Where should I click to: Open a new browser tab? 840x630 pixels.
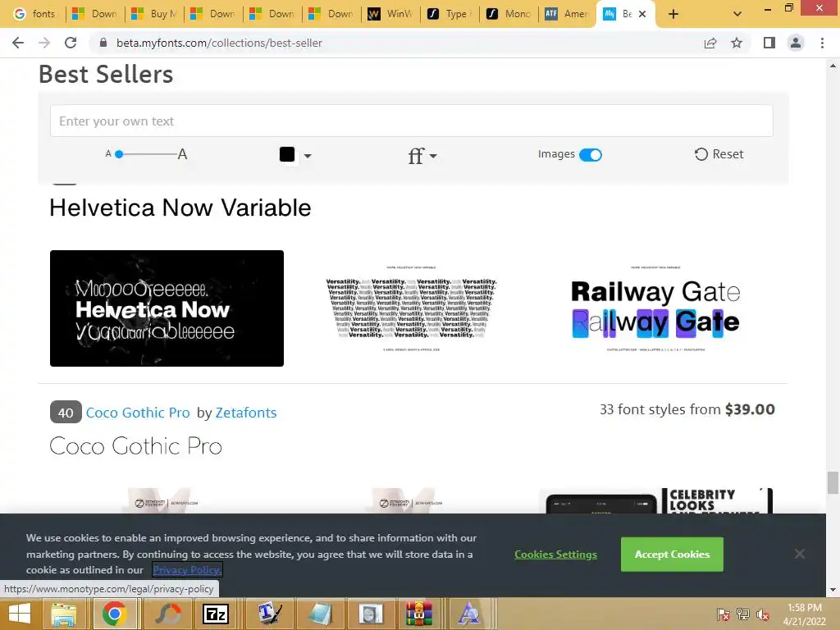pyautogui.click(x=673, y=14)
